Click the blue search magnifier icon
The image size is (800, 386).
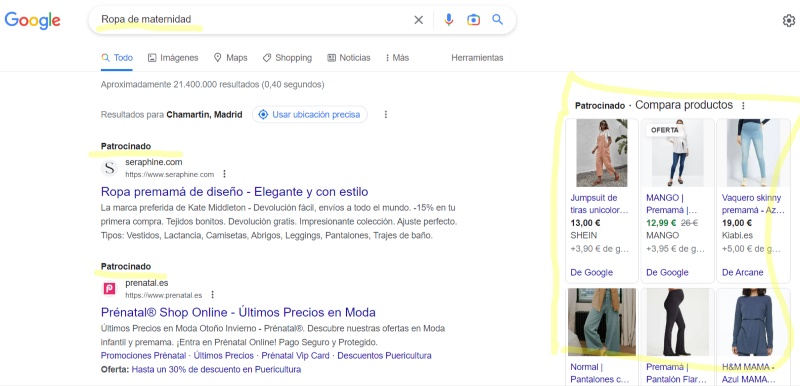(497, 20)
